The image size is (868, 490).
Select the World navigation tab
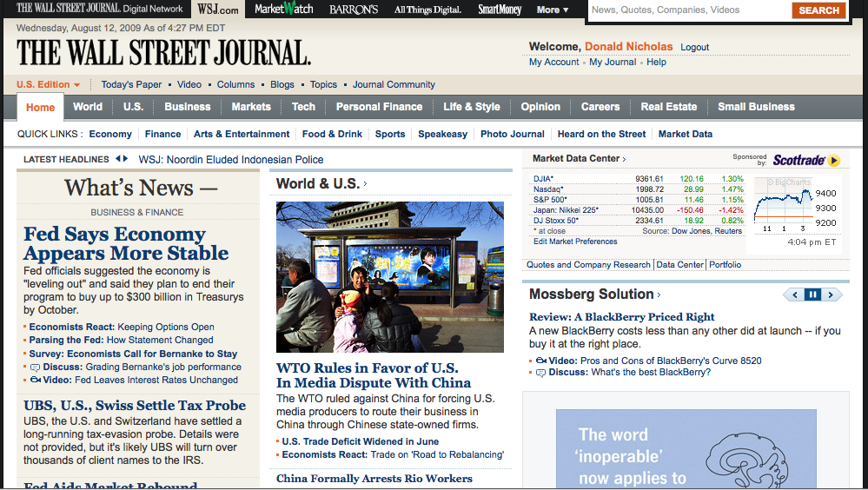pos(88,107)
